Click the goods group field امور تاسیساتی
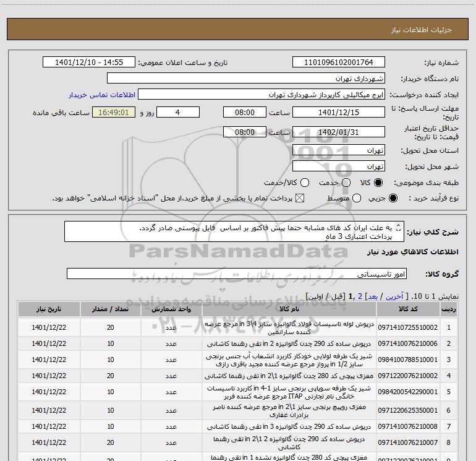Screen dimensions: 476x461 (237, 274)
